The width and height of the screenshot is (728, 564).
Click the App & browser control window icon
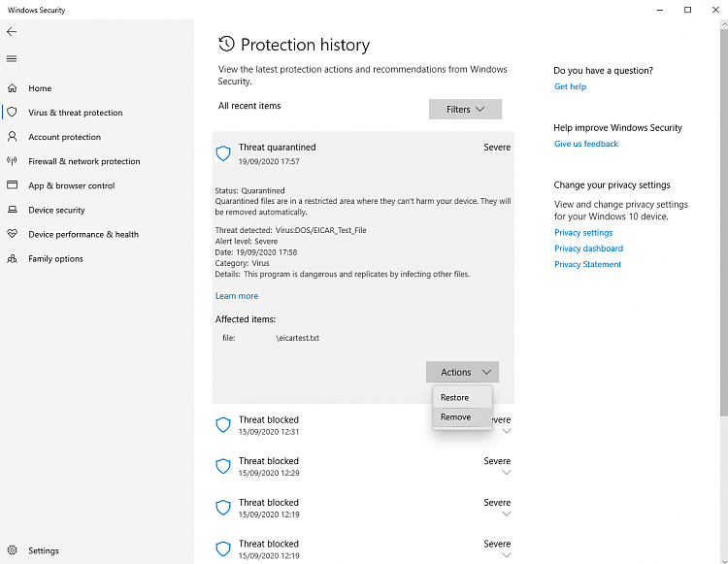12,184
